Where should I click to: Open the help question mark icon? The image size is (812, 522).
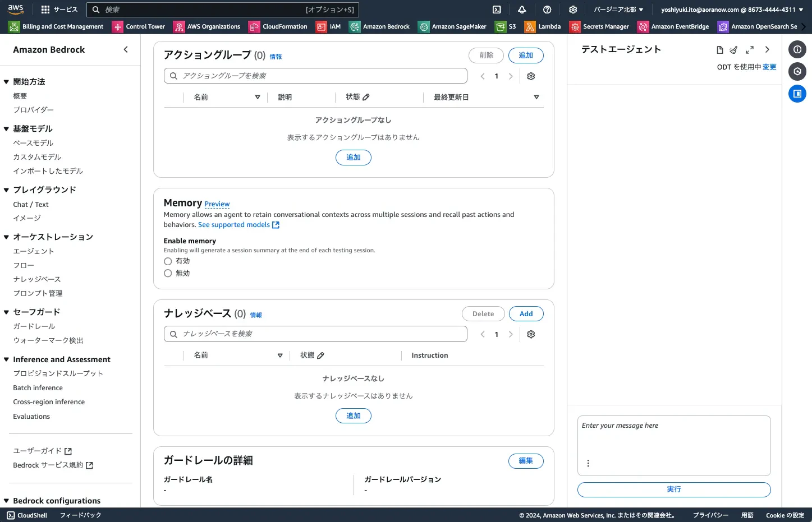point(547,10)
